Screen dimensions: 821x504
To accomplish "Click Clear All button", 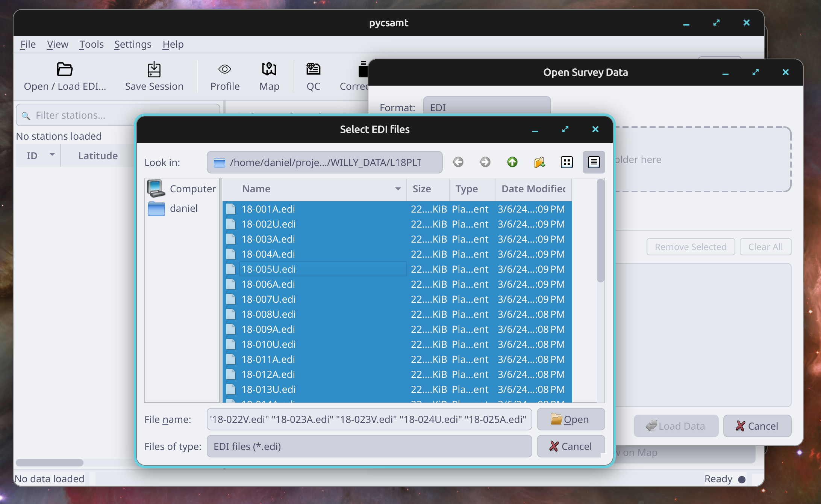I will [x=765, y=247].
